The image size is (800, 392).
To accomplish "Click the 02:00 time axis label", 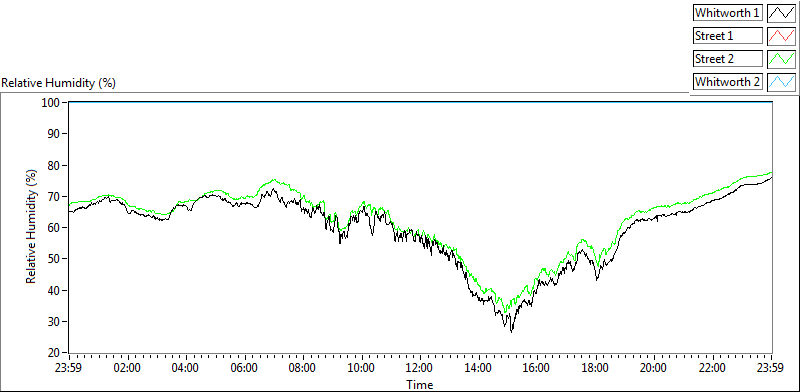I will point(128,368).
